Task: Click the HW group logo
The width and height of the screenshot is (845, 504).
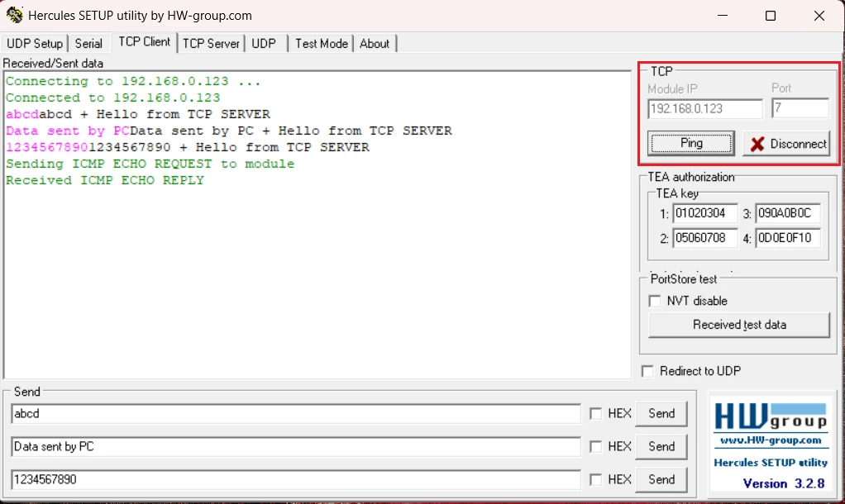Action: (x=771, y=417)
